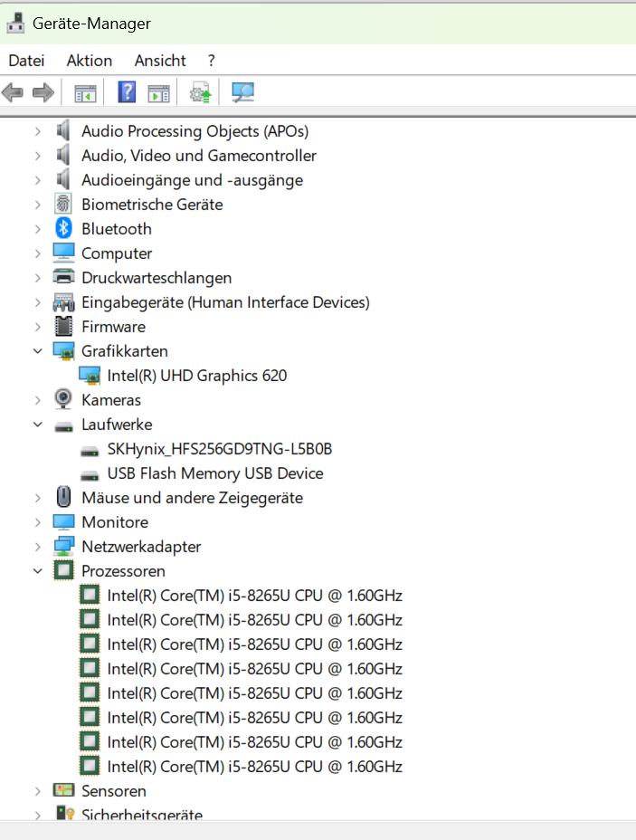The image size is (636, 840).
Task: Click the fingerprint icon of Biometrische Geräte
Action: tap(63, 204)
